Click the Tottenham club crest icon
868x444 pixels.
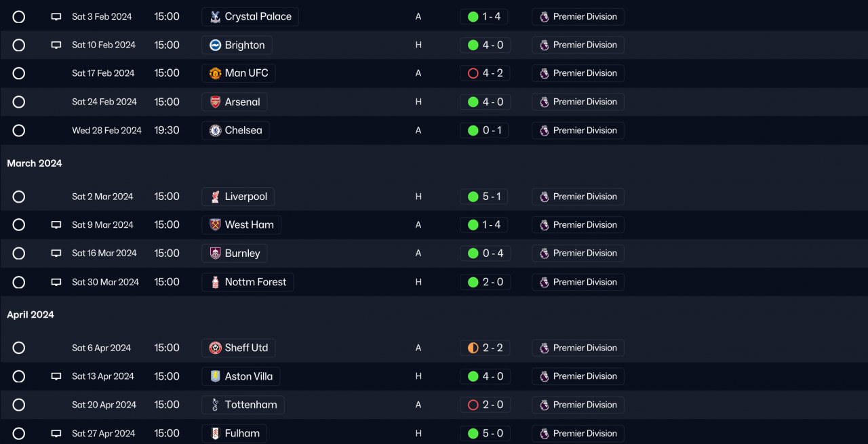tap(215, 405)
